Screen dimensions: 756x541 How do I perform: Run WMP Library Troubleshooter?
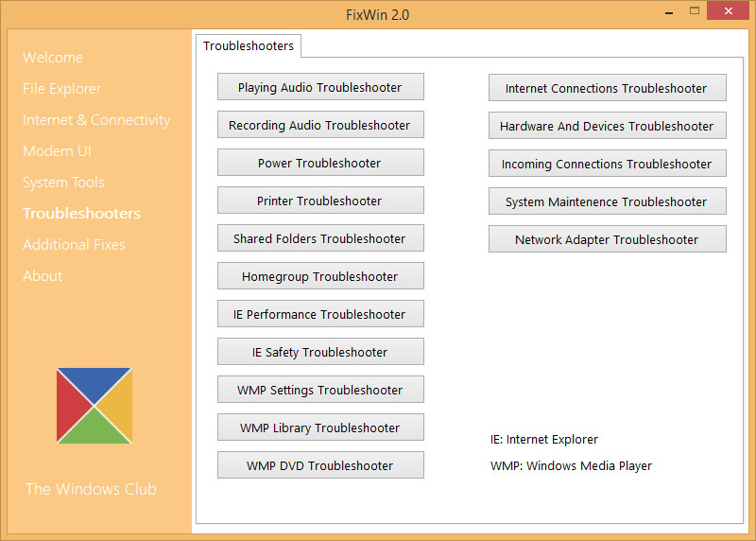point(320,428)
